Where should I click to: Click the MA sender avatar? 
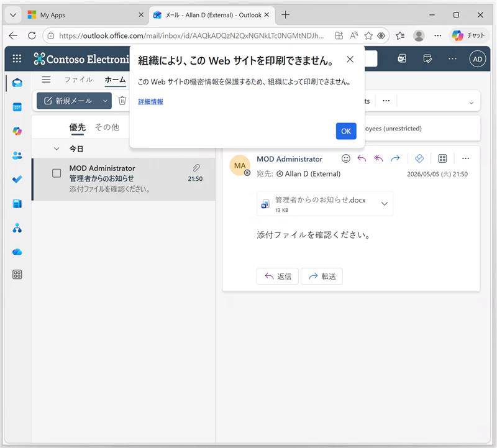pos(240,165)
